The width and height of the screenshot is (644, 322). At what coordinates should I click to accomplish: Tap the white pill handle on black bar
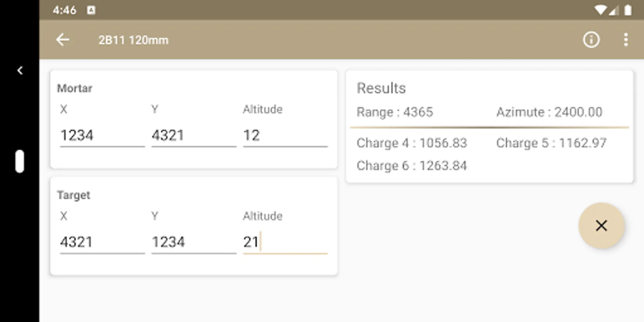(20, 161)
